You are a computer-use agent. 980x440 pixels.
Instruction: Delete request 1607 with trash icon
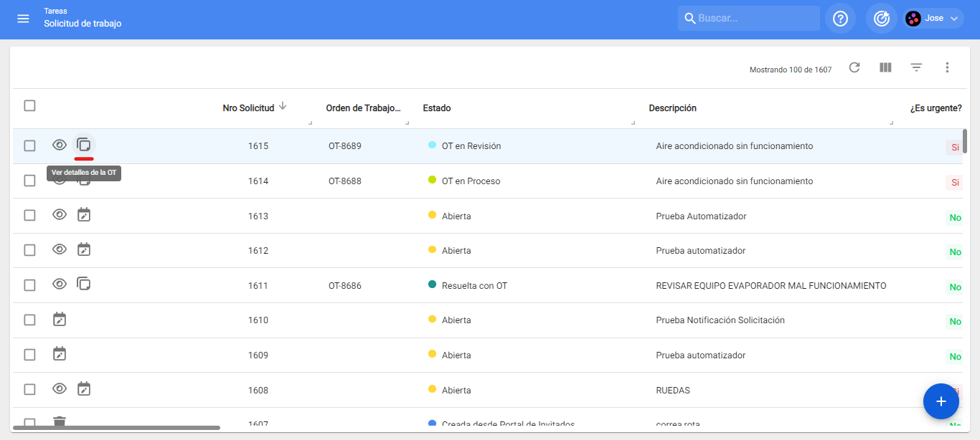tap(60, 422)
